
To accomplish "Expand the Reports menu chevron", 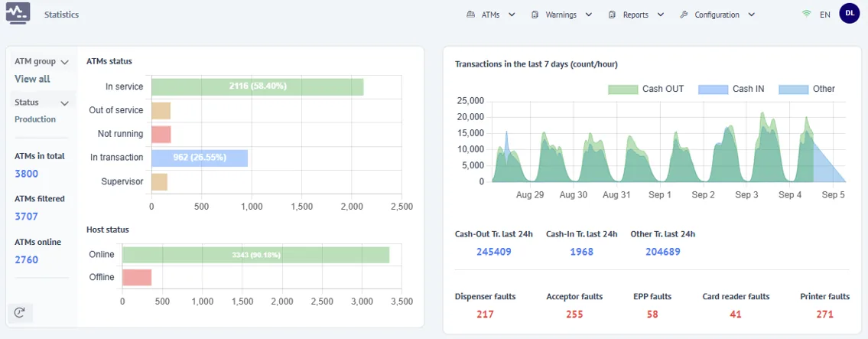I will coord(660,15).
